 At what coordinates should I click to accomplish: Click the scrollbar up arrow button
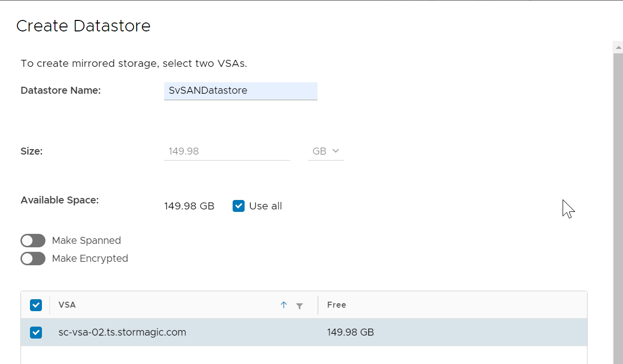point(618,47)
